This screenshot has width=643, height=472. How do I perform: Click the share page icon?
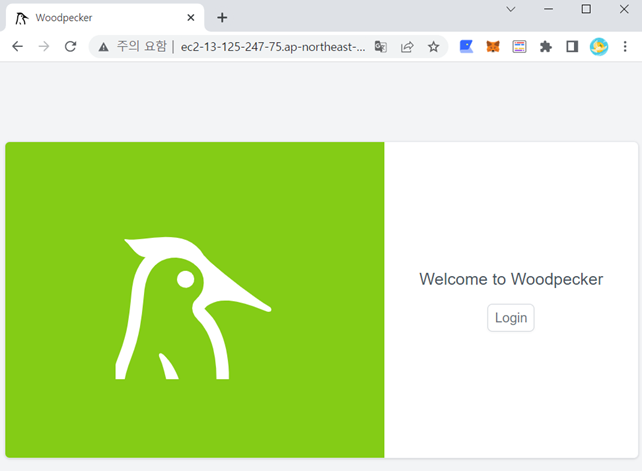[407, 47]
